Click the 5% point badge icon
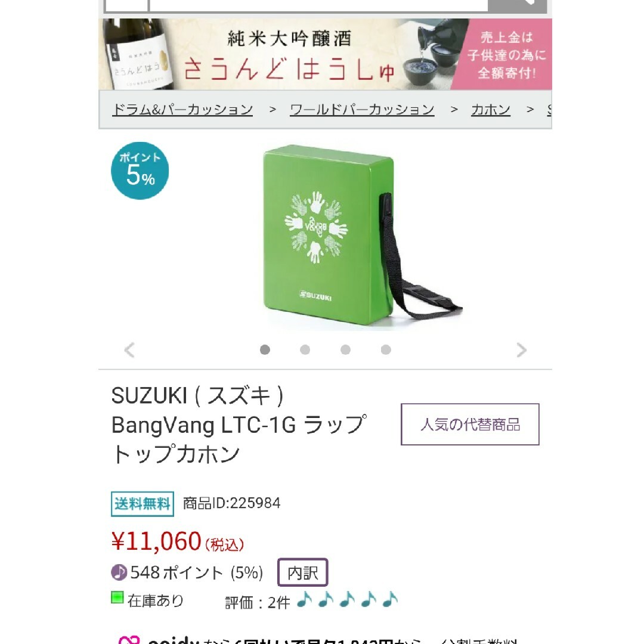644x644 pixels. click(x=140, y=171)
